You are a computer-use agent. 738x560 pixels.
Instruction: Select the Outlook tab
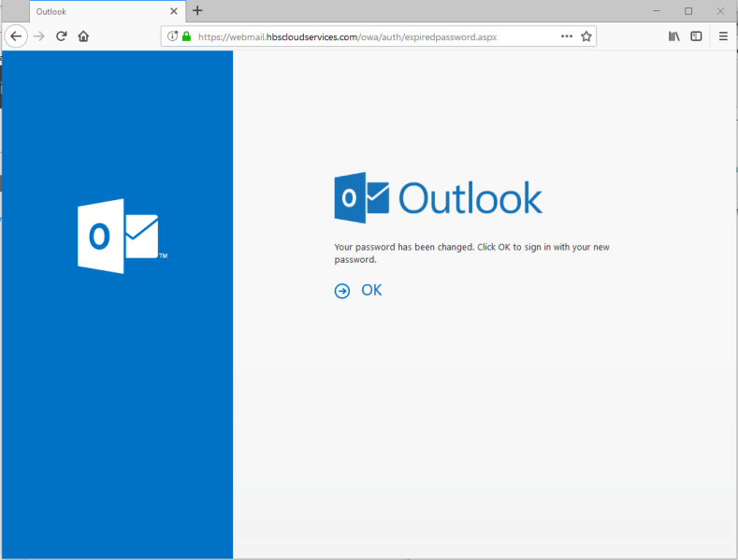(x=108, y=11)
